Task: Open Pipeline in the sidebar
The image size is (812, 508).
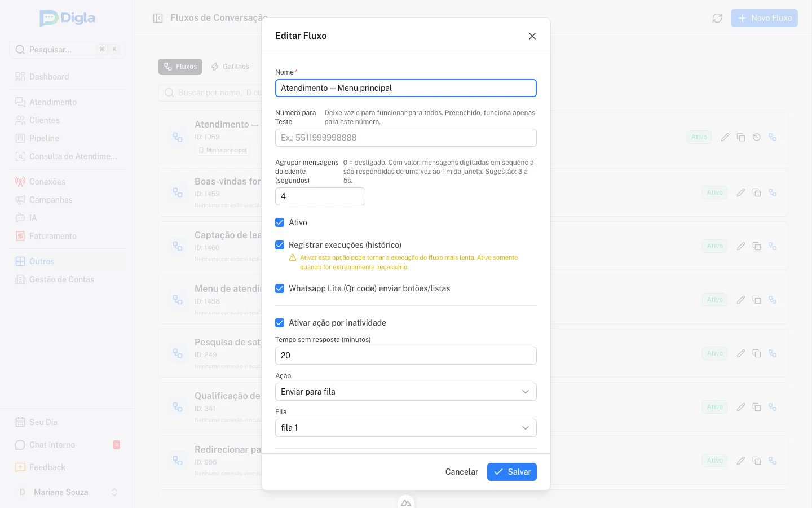Action: 68,138
